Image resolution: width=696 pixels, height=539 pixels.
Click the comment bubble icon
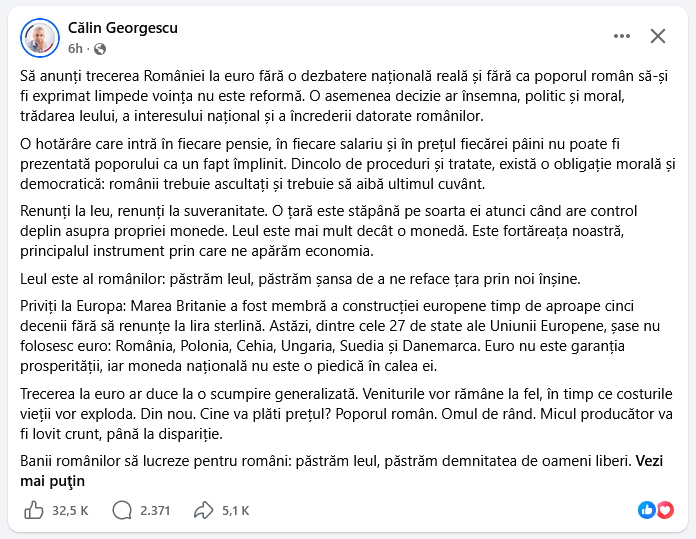[x=122, y=510]
